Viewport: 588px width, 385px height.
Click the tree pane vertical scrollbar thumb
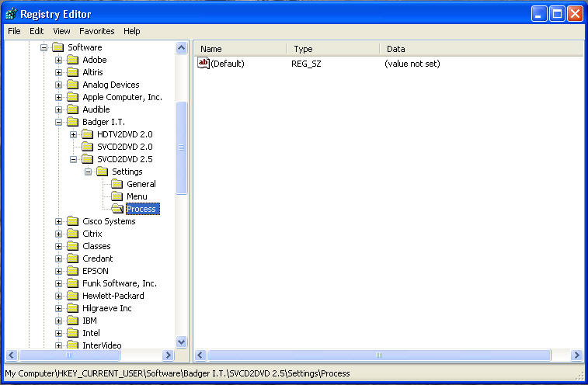(x=182, y=147)
